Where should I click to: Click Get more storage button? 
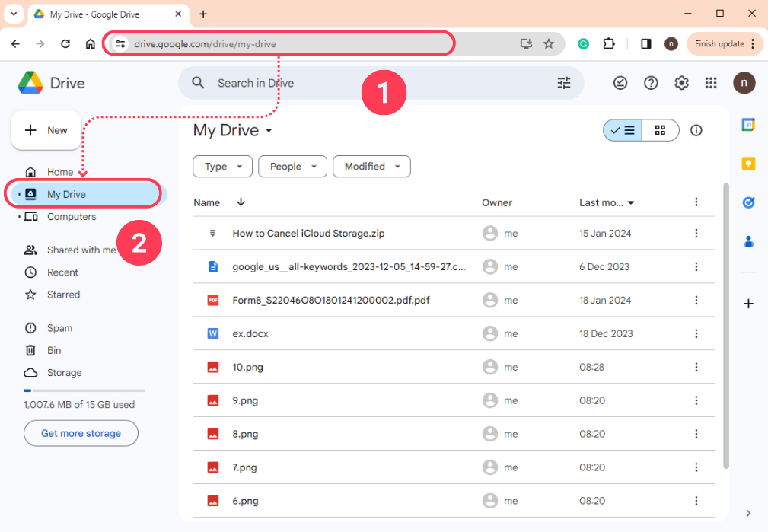pyautogui.click(x=81, y=433)
